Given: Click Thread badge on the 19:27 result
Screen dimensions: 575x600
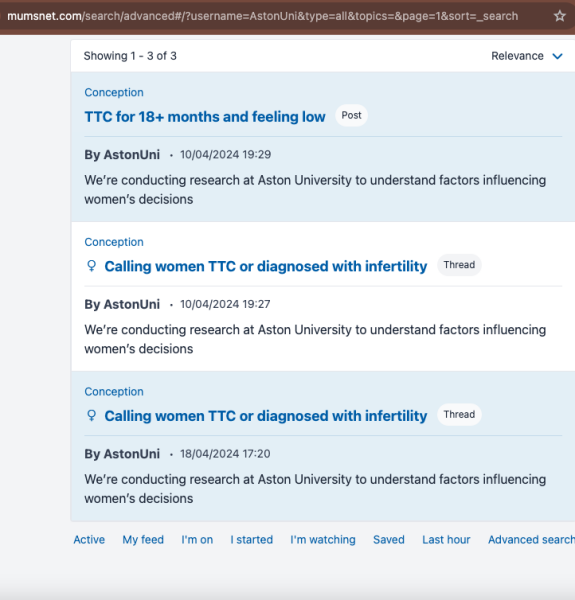Looking at the screenshot, I should [x=459, y=265].
